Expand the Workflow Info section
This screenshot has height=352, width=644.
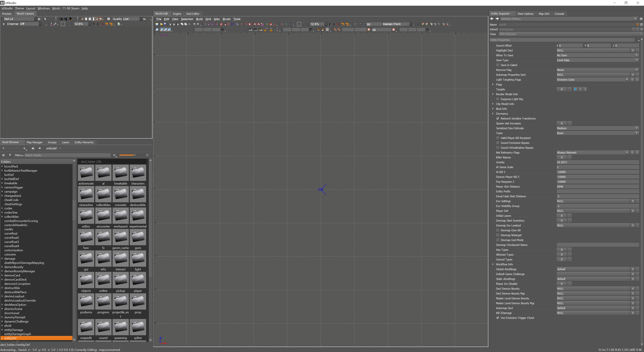(x=493, y=264)
